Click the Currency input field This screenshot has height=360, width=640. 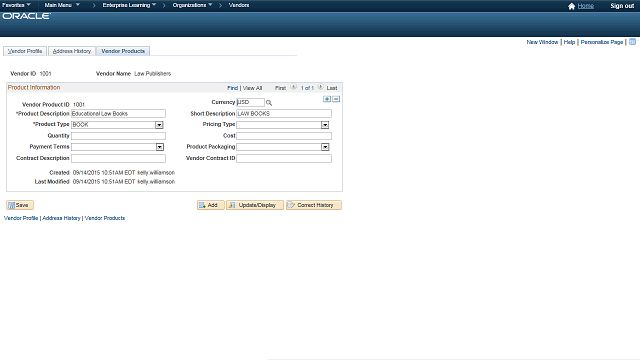[250, 102]
